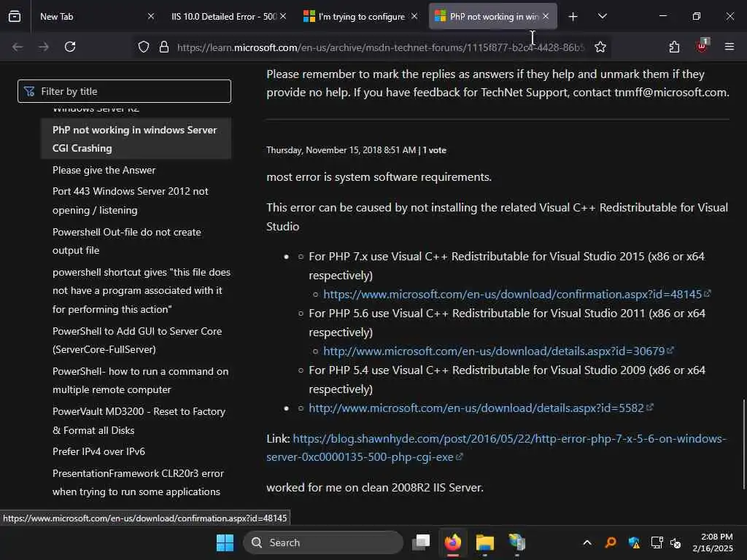
Task: Follow the details.aspx?id=30679 download link
Action: pyautogui.click(x=494, y=351)
